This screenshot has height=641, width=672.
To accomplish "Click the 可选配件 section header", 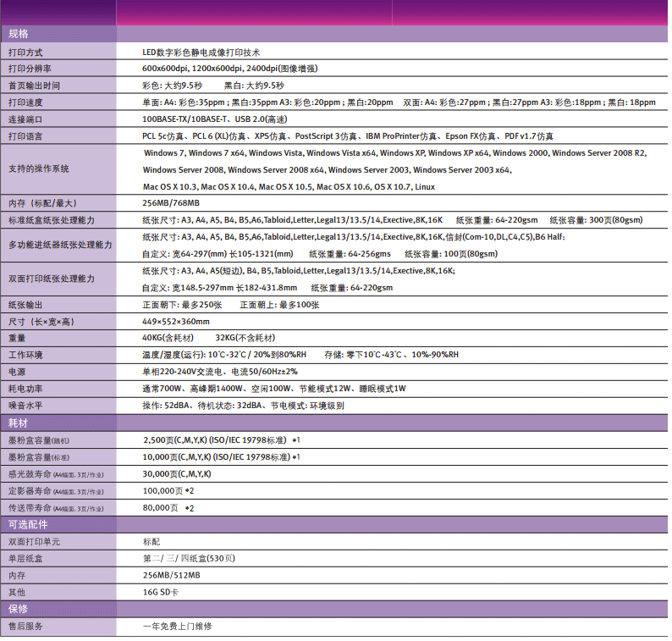I will [x=29, y=524].
